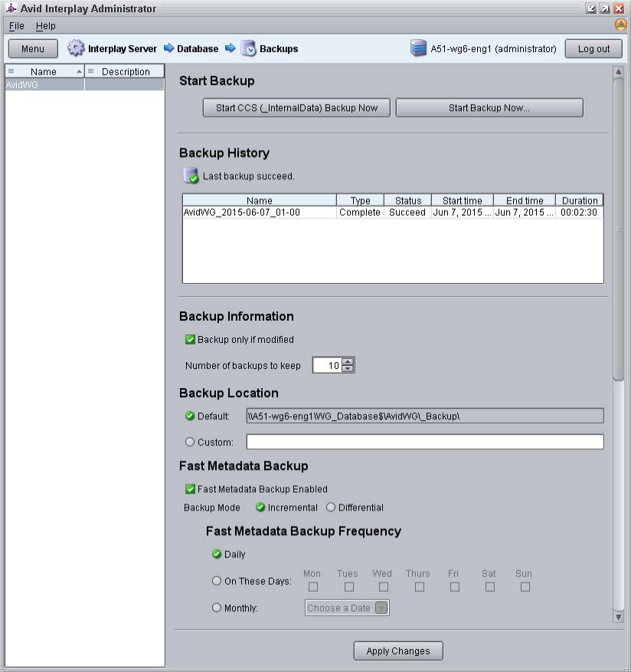Toggle Backup only if modified checkbox
The height and width of the screenshot is (672, 631).
click(190, 339)
